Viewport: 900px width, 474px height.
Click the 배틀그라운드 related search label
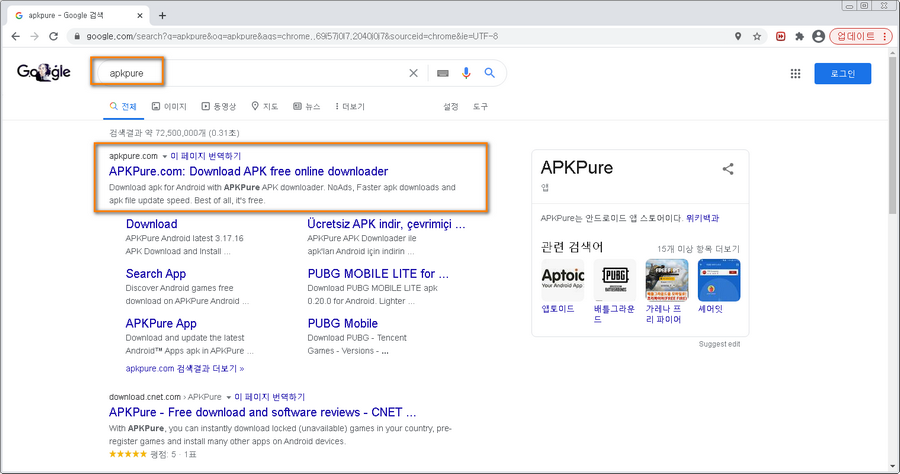click(614, 314)
